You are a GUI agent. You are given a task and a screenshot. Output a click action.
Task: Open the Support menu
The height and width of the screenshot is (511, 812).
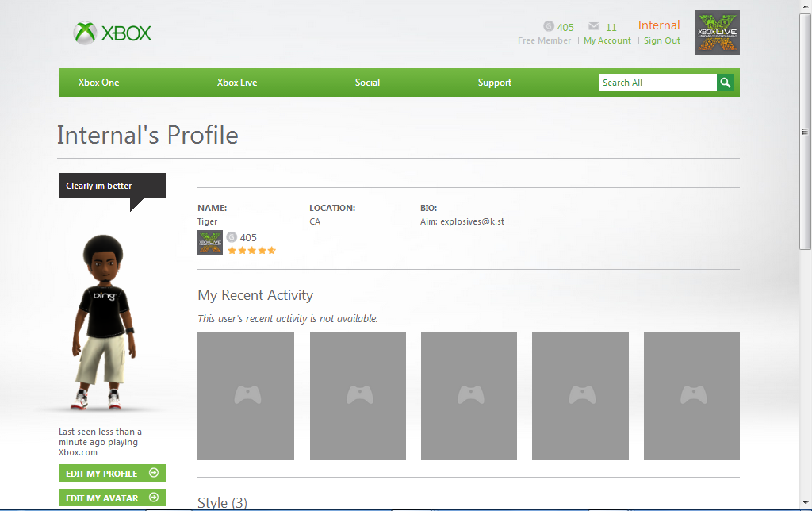coord(494,83)
